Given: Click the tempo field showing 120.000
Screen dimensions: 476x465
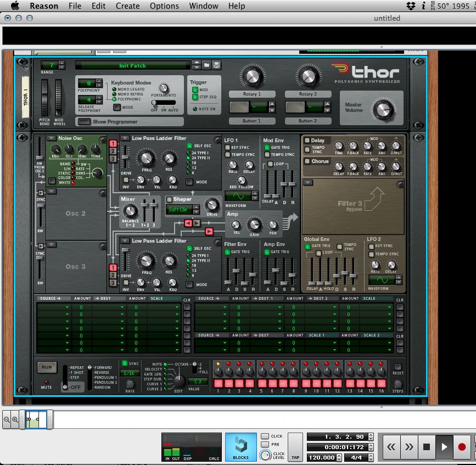Looking at the screenshot, I should (x=322, y=457).
